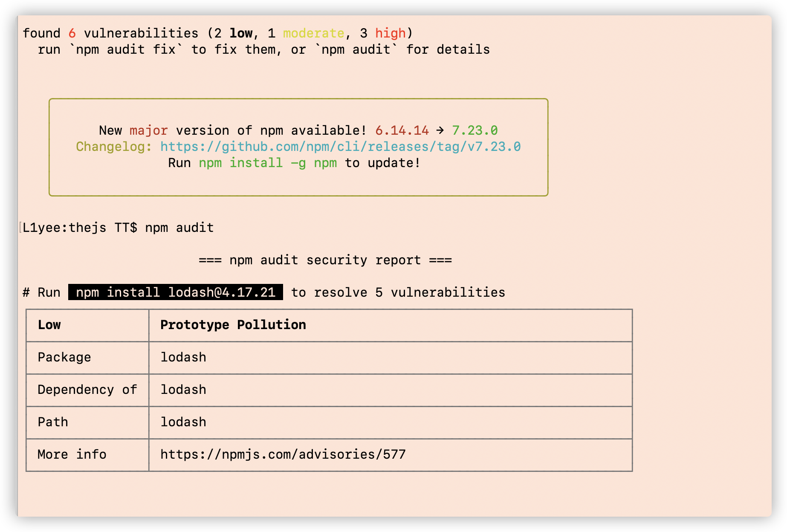Click the highlighted npm install lodash@4.17.21 command

[176, 292]
